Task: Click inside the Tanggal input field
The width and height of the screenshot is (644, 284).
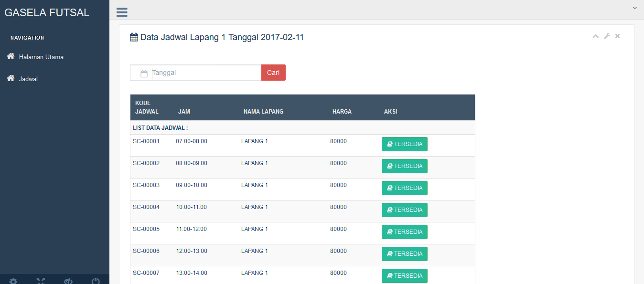Action: (x=201, y=72)
